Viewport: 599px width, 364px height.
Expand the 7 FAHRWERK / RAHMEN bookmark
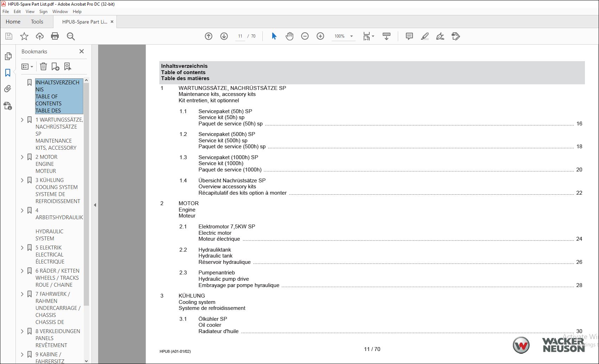(x=22, y=294)
